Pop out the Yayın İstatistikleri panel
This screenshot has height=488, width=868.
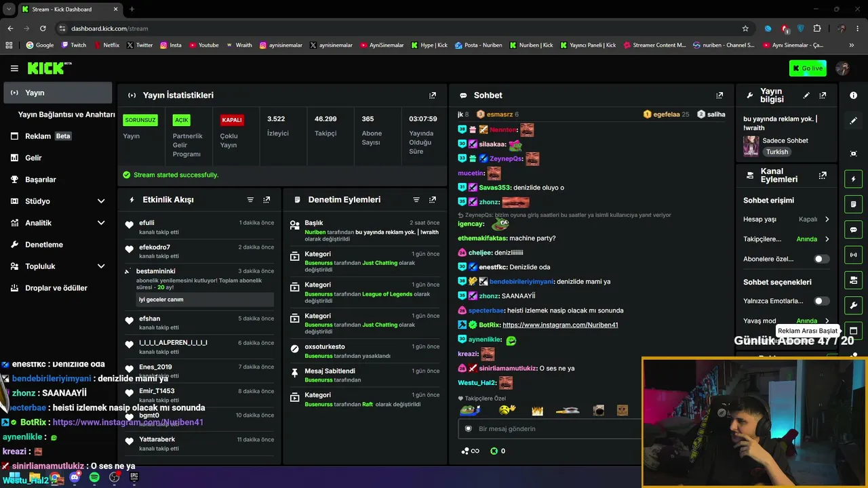tap(433, 96)
